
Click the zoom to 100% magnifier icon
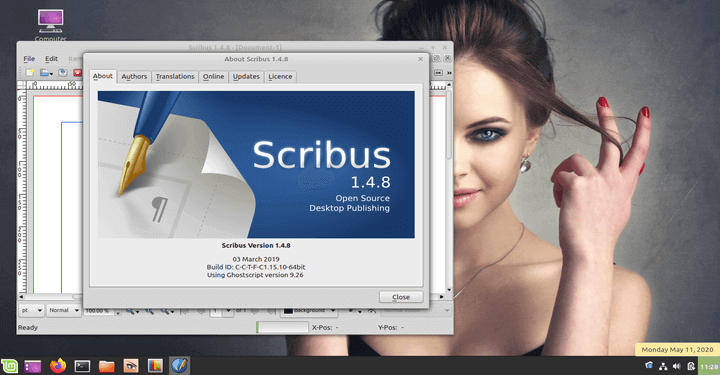pyautogui.click(x=150, y=311)
